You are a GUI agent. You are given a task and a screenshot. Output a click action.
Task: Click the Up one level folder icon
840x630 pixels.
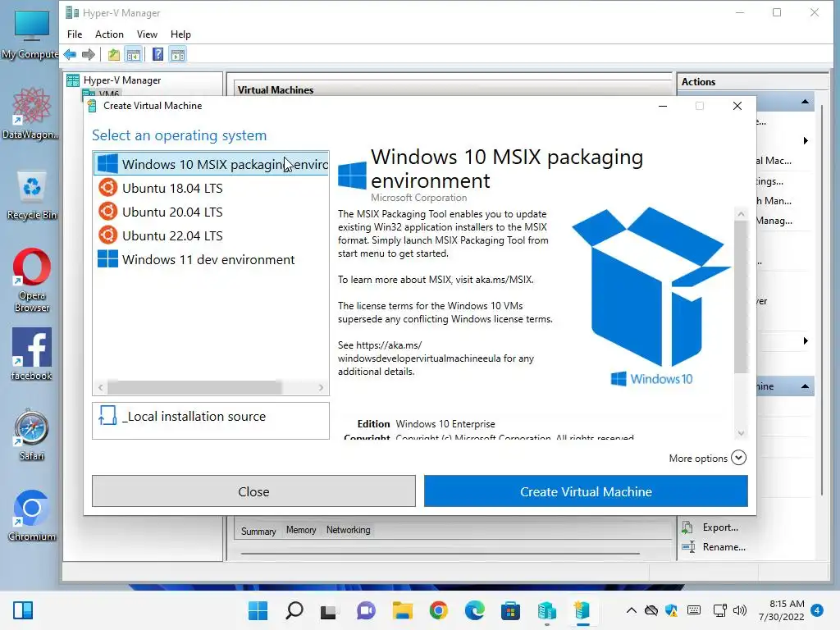coord(113,54)
